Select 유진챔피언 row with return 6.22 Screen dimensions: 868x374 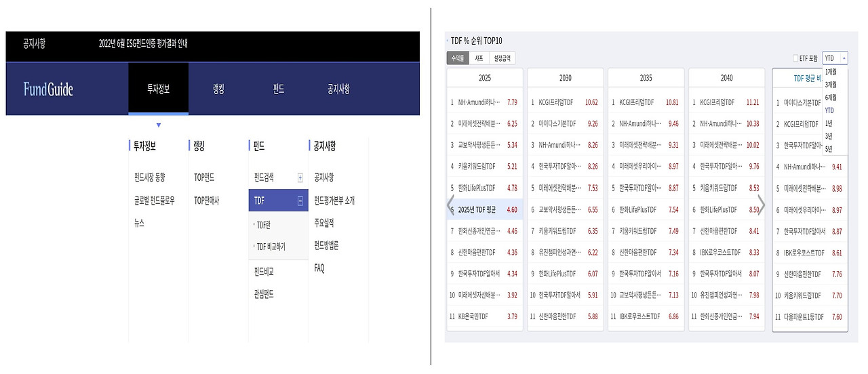[x=566, y=252]
